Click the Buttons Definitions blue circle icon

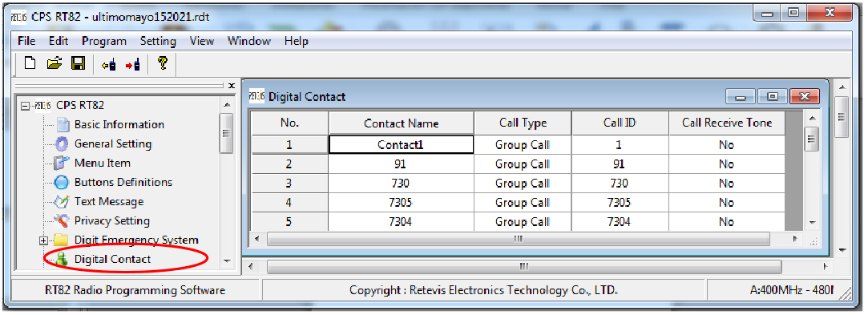[63, 182]
